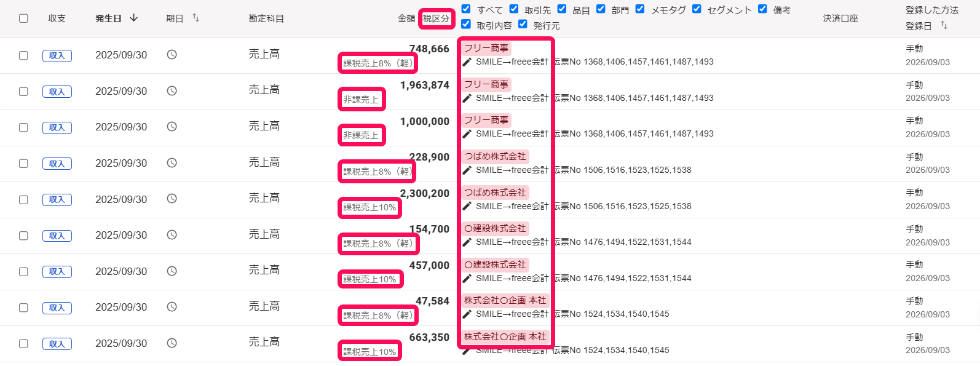
Task: Click the sort arrows beside 登録日 header
Action: (x=944, y=25)
